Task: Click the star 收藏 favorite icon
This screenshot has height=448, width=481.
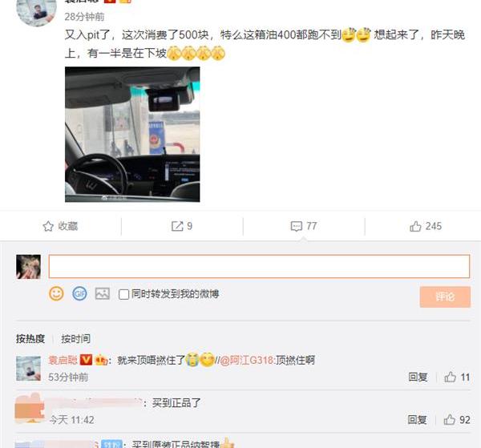Action: (48, 226)
